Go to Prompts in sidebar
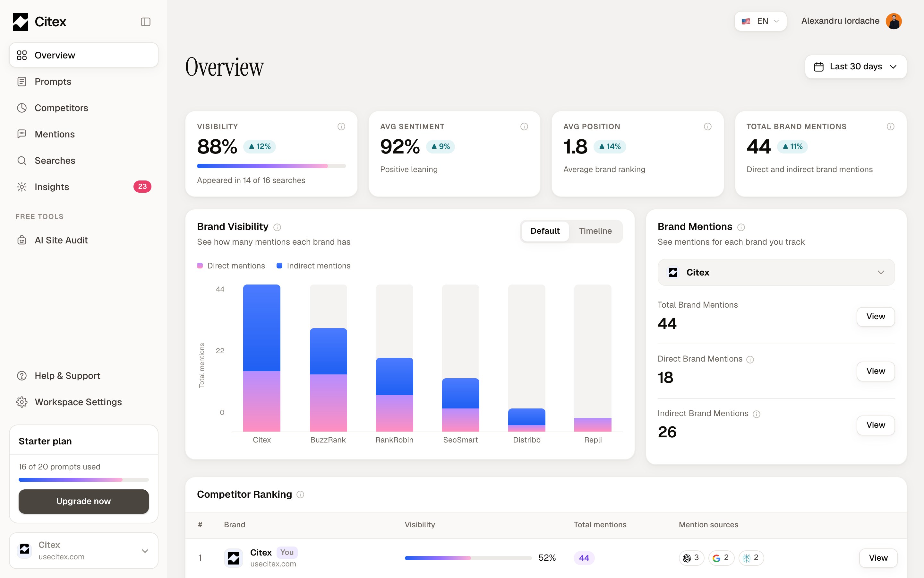 (84, 82)
